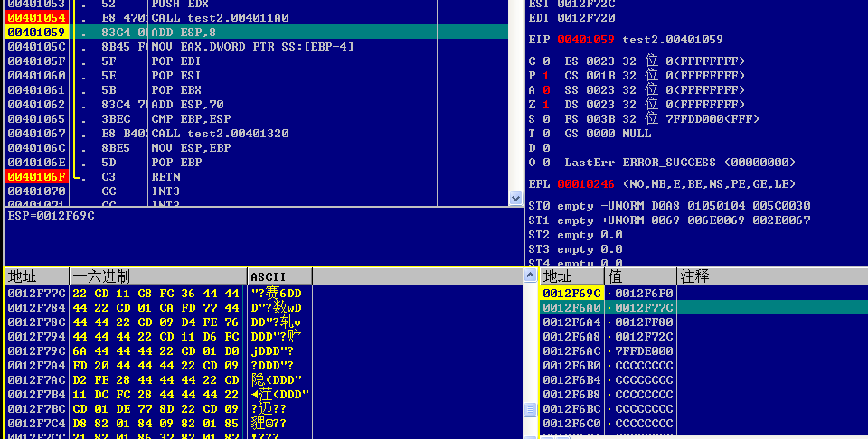Select the CMP EBP,ESP instruction
The height and width of the screenshot is (439, 868).
[x=191, y=118]
